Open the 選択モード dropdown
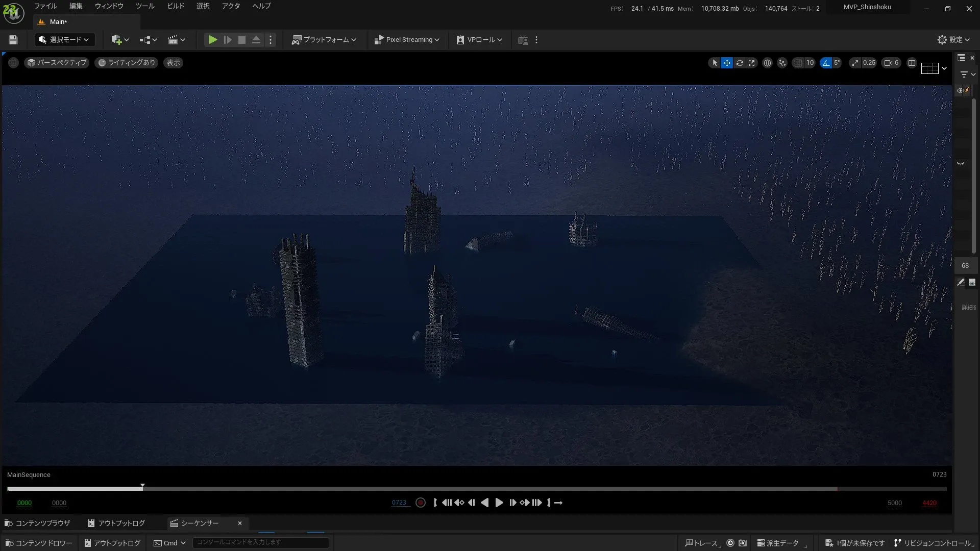The image size is (980, 551). tap(64, 40)
